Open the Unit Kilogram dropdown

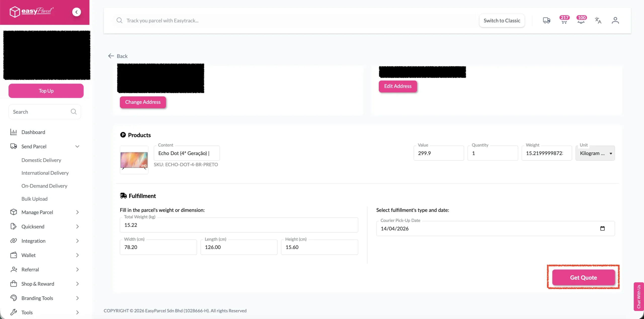tap(595, 153)
